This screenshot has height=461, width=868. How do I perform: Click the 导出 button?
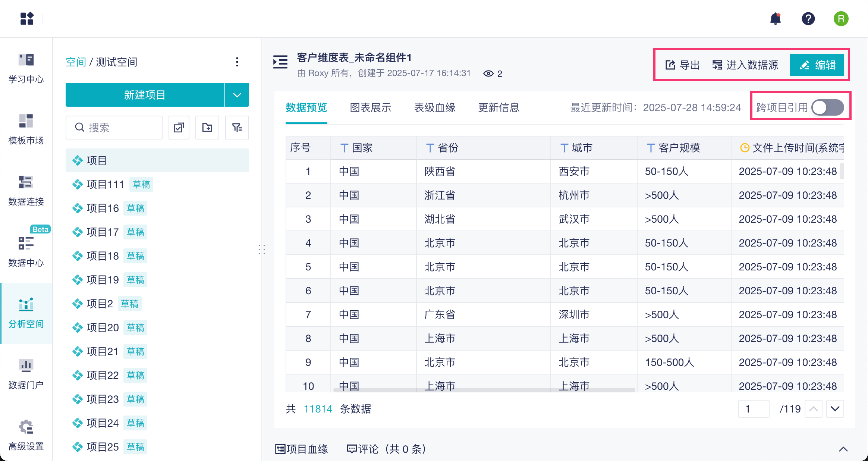(x=682, y=65)
